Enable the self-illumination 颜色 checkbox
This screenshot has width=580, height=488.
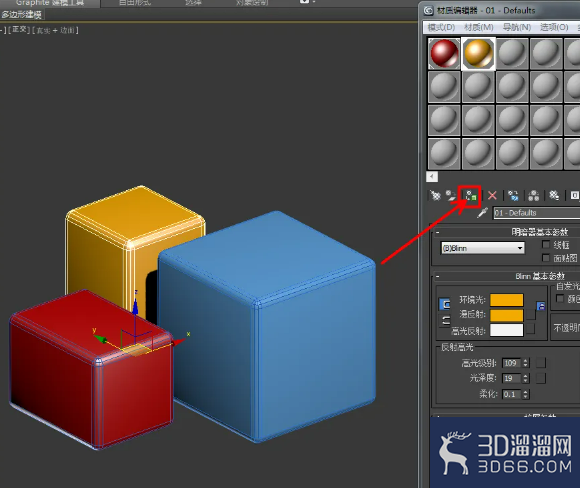click(560, 298)
